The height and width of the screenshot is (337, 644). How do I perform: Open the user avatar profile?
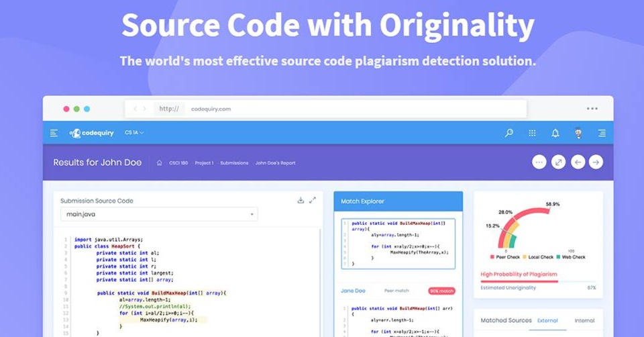tap(578, 133)
